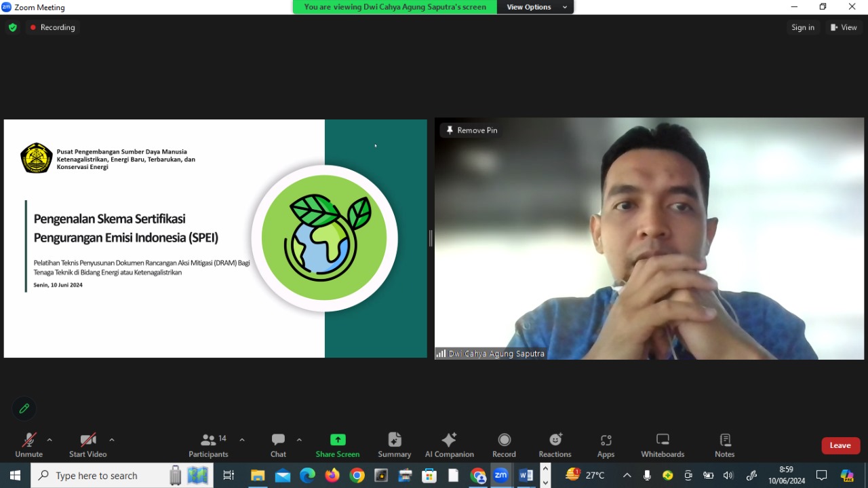Open the battery status icon

[x=709, y=476]
